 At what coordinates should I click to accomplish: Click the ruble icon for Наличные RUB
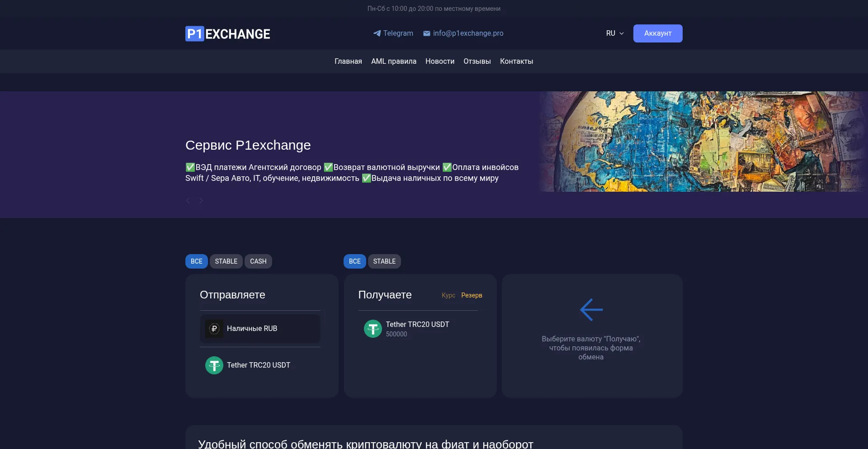pos(214,329)
